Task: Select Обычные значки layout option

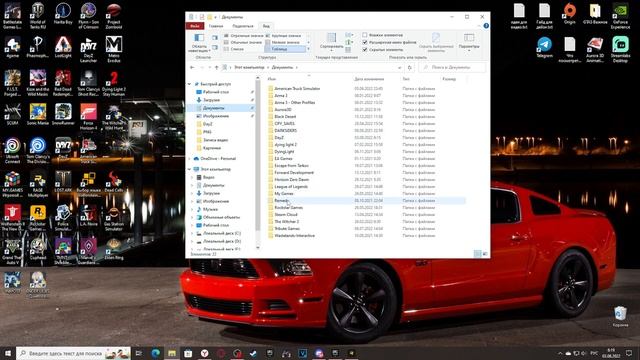Action: click(242, 42)
